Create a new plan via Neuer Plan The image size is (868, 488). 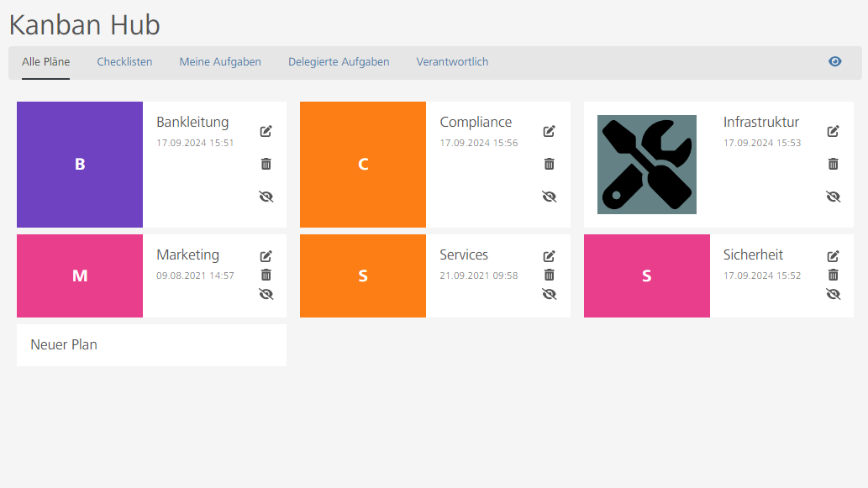(64, 344)
